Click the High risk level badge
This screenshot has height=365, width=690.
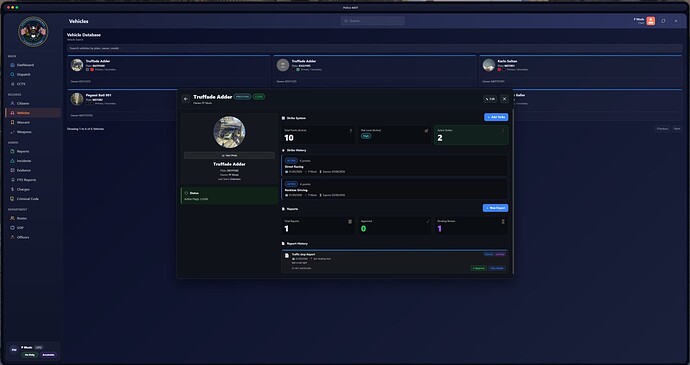pos(366,136)
